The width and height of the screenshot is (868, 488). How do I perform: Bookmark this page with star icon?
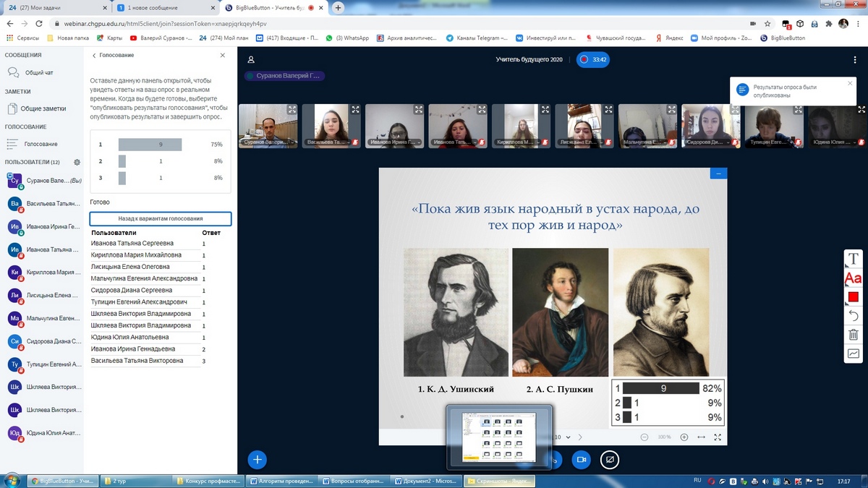768,23
